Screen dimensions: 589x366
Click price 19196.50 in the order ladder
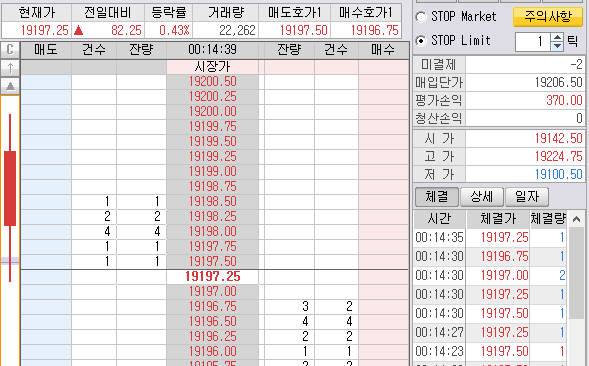click(x=213, y=322)
